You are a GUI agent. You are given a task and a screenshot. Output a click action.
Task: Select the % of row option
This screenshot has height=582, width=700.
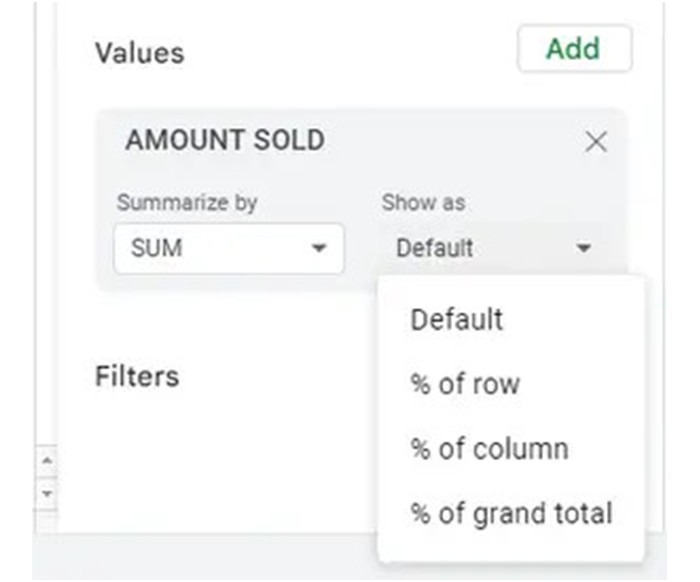pos(465,384)
